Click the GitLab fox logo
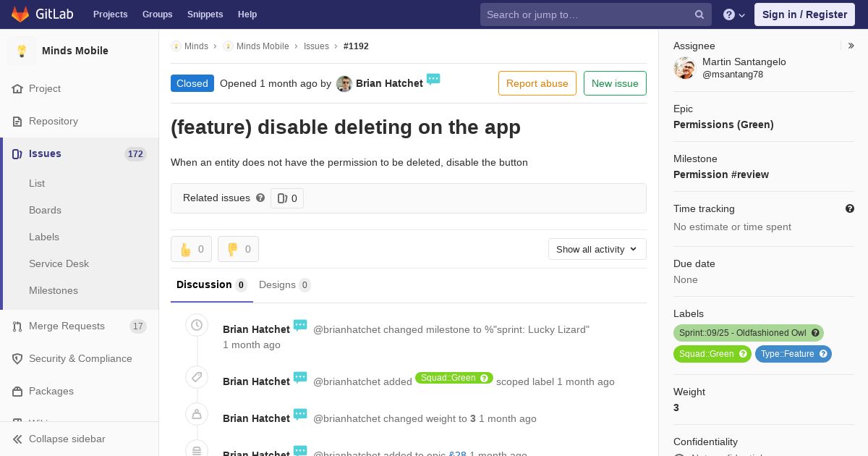 pos(20,14)
